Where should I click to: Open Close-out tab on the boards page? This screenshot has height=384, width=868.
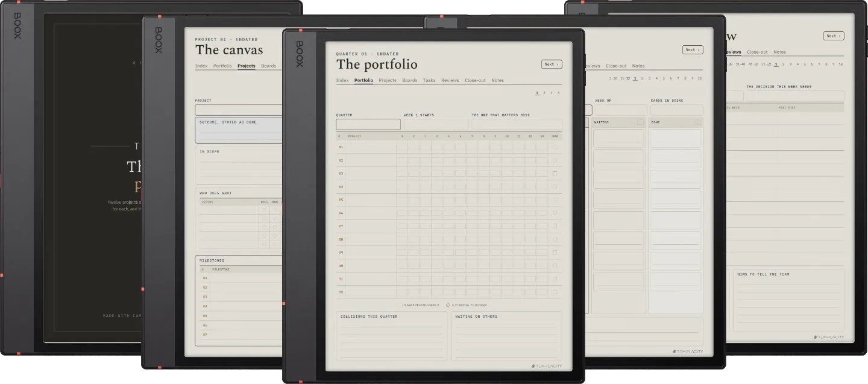pos(616,66)
